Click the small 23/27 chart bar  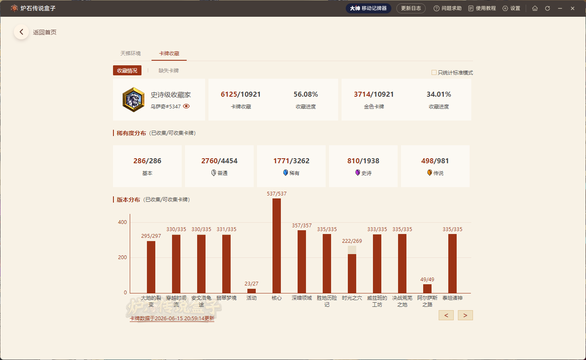coord(252,291)
